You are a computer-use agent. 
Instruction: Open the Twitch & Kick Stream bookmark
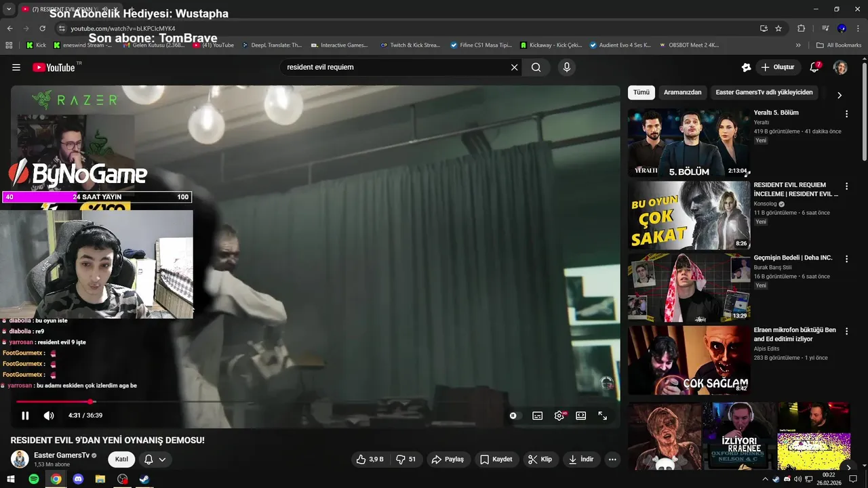pyautogui.click(x=410, y=45)
